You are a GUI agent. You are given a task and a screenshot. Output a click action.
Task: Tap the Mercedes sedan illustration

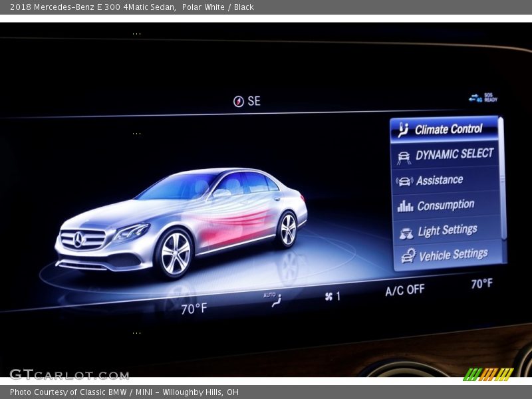(181, 223)
